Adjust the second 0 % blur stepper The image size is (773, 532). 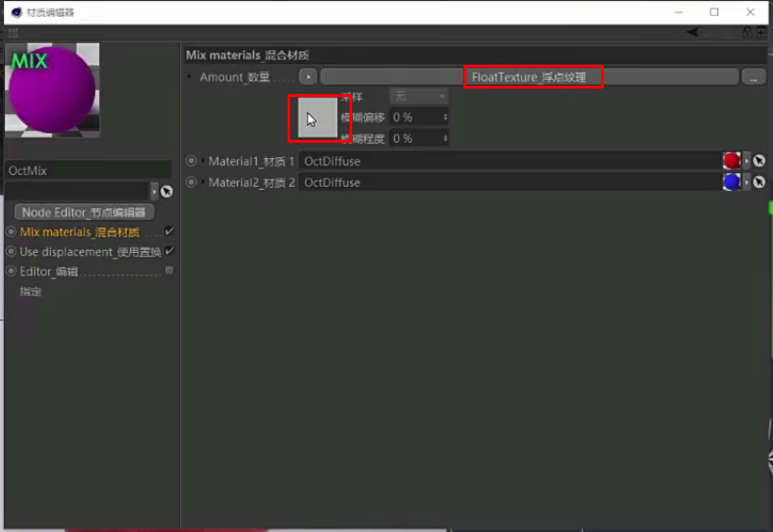coord(445,139)
